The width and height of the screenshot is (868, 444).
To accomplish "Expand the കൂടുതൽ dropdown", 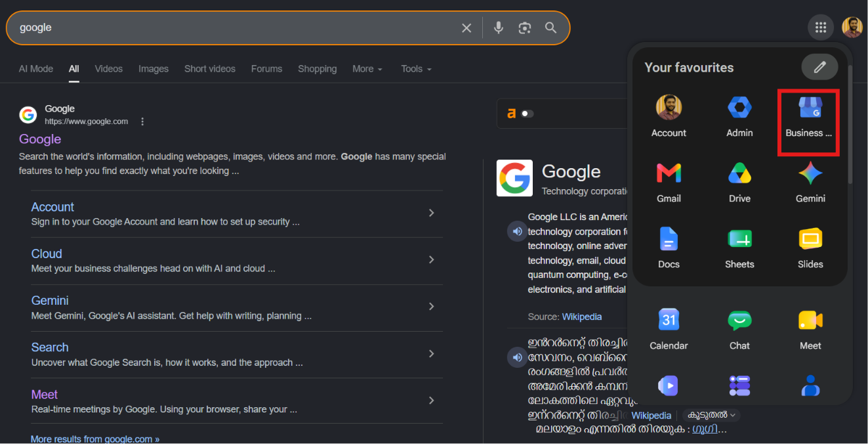I will click(711, 415).
